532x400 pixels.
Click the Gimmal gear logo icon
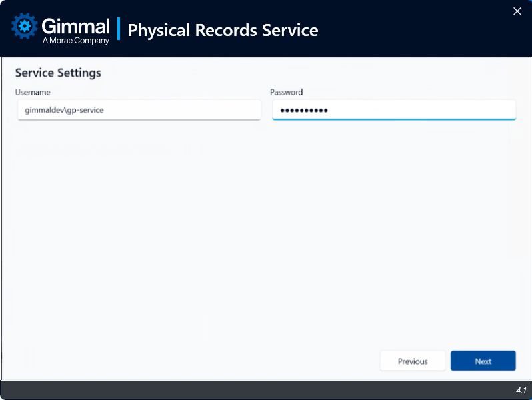(x=25, y=27)
